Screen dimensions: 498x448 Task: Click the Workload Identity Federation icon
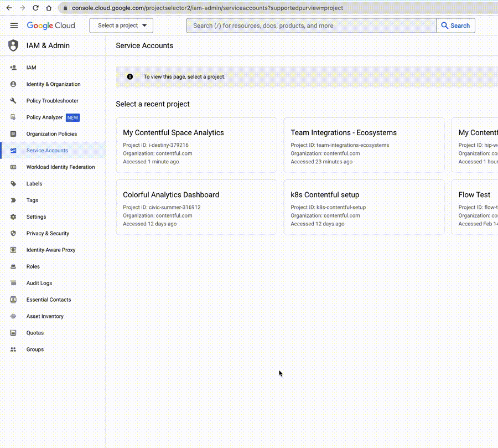coord(13,167)
